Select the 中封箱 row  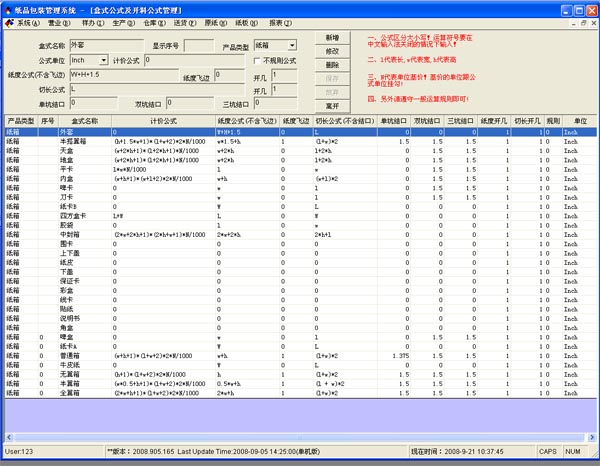(301, 235)
